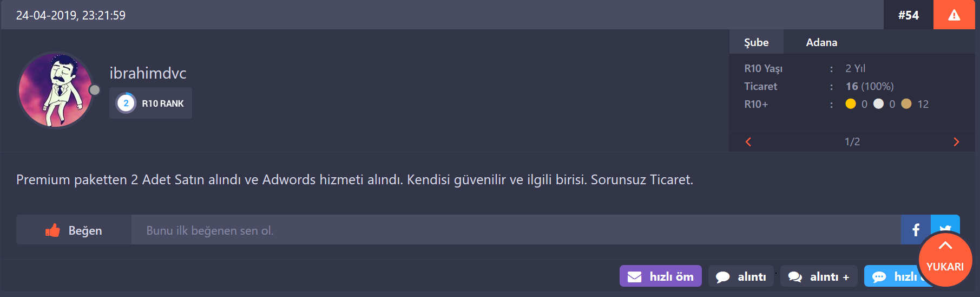
Task: Open the Adana branch link
Action: click(x=821, y=42)
